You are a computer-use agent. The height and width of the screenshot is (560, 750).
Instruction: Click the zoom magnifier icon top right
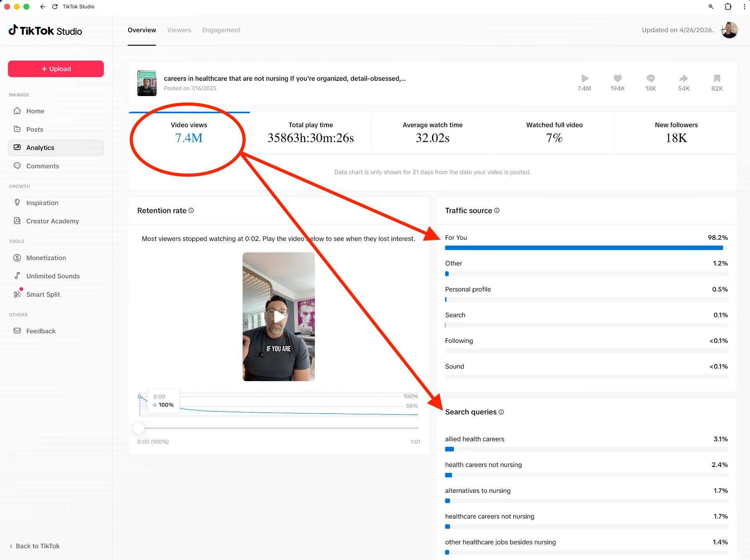(x=711, y=7)
